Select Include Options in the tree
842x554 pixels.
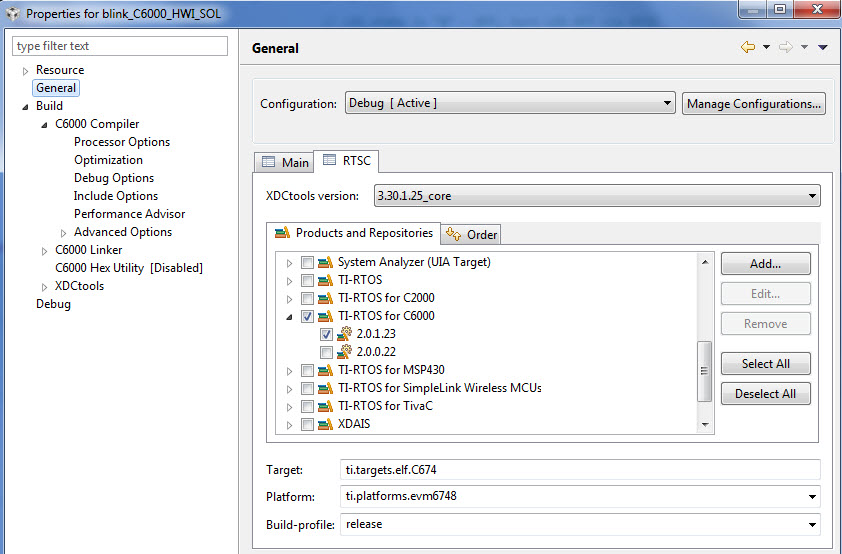coord(116,196)
